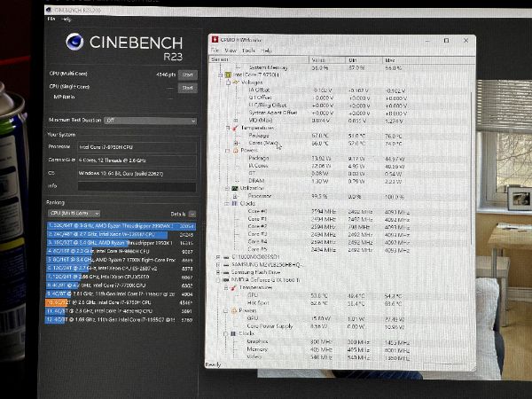Click the Samsung Flash Drive icon

[x=225, y=272]
